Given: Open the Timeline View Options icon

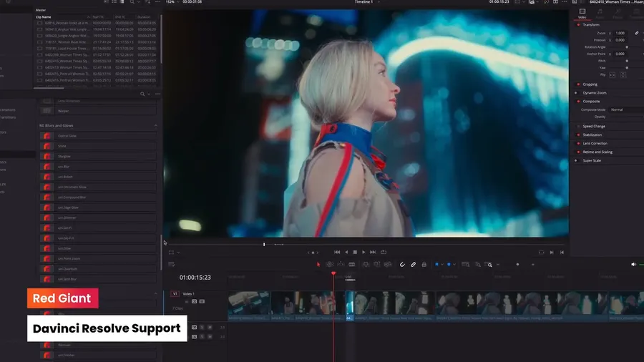Looking at the screenshot, I should pos(172,264).
